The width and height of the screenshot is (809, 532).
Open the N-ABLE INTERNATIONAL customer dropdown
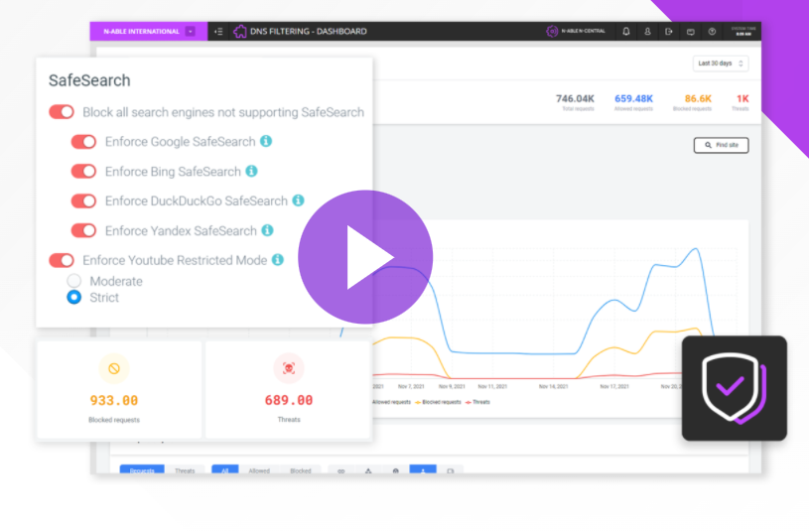pyautogui.click(x=191, y=32)
